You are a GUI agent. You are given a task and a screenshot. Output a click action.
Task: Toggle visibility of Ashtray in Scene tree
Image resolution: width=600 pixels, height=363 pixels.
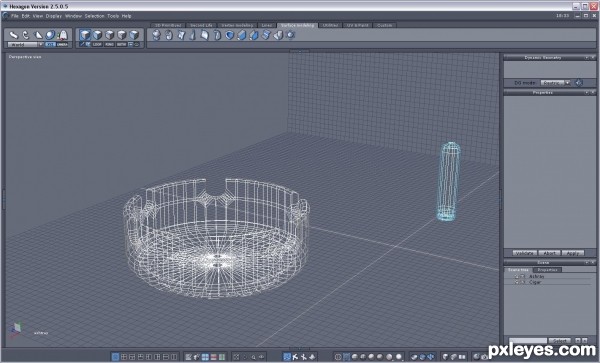pyautogui.click(x=516, y=276)
